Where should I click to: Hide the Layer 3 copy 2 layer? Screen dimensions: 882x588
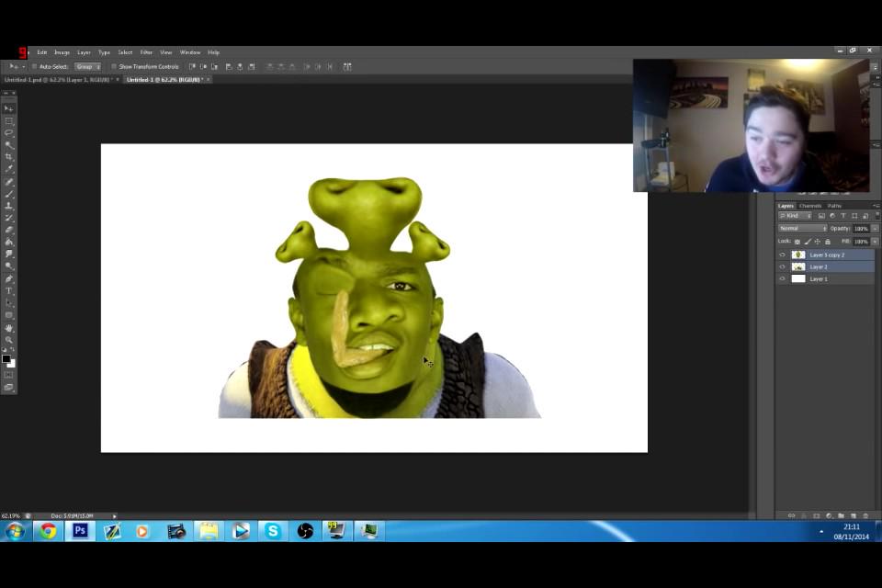pyautogui.click(x=782, y=254)
